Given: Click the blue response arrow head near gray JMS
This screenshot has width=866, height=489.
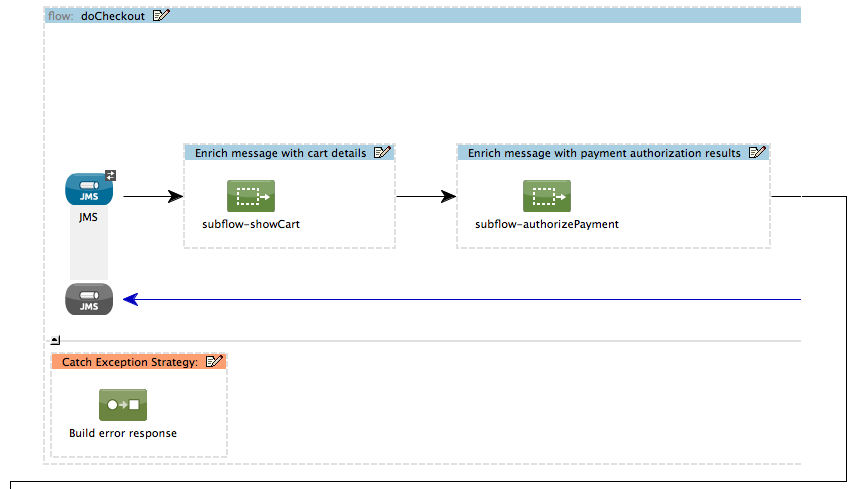Looking at the screenshot, I should [x=129, y=299].
